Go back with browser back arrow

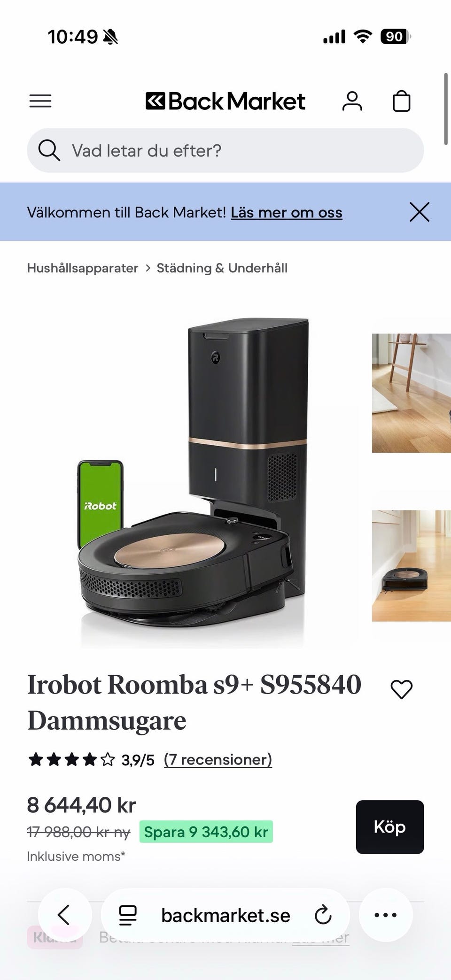64,915
